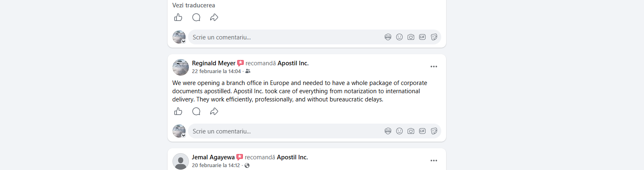Screen dimensions: 644x170
Task: Open options menu for Jemal Agayewa's post
Action: [434, 161]
